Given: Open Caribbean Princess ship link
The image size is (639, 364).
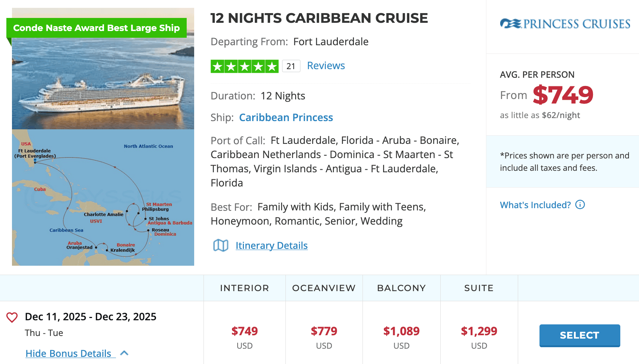Looking at the screenshot, I should tap(286, 117).
